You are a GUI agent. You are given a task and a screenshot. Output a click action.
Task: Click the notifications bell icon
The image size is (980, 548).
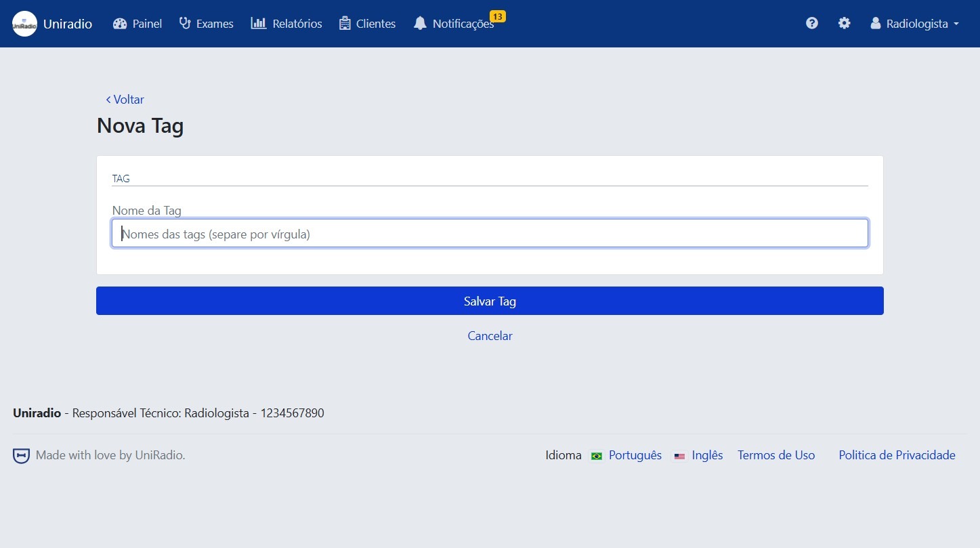pos(420,24)
